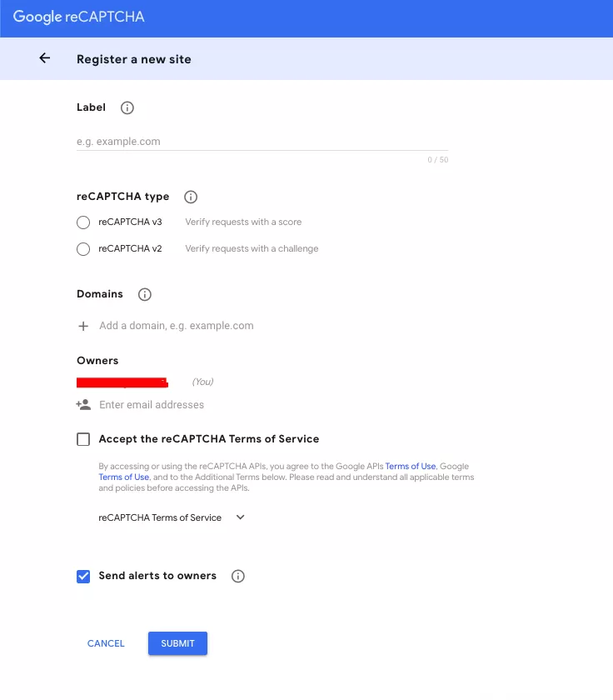The image size is (613, 700).
Task: Click the plus icon to add a domain
Action: tap(83, 327)
